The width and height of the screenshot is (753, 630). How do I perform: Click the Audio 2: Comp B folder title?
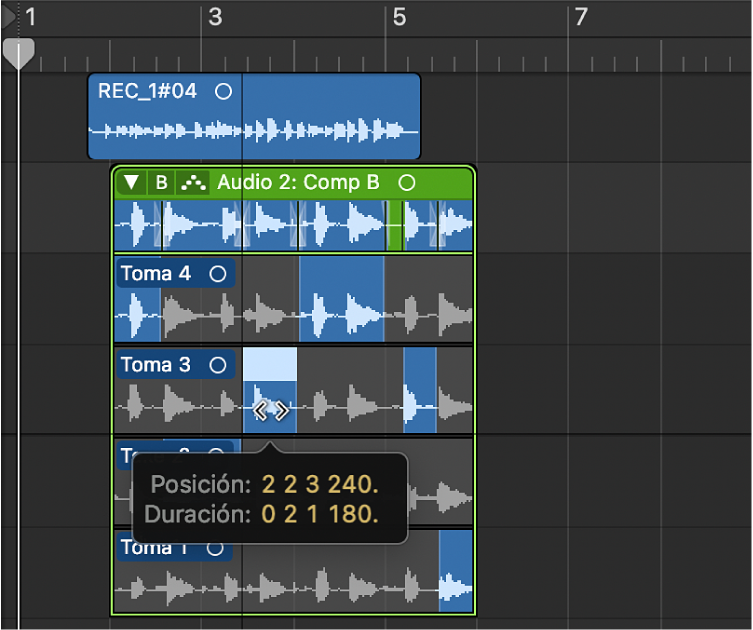click(x=298, y=182)
